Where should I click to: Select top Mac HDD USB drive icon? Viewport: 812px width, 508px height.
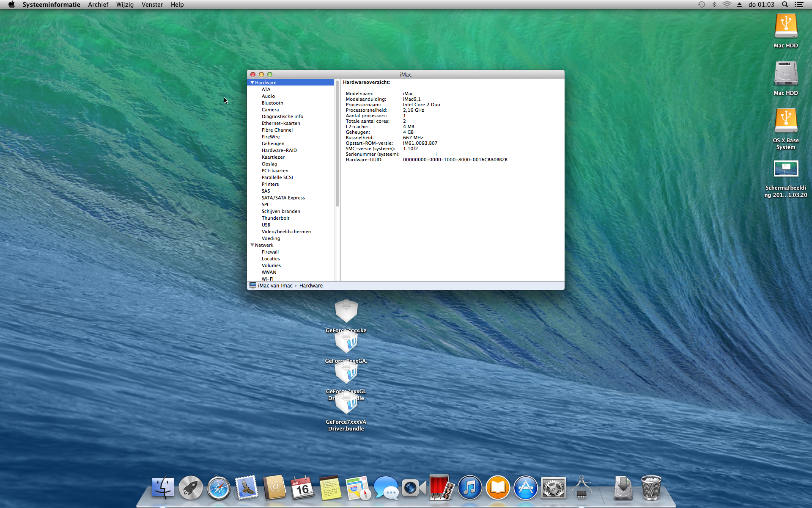pyautogui.click(x=786, y=26)
